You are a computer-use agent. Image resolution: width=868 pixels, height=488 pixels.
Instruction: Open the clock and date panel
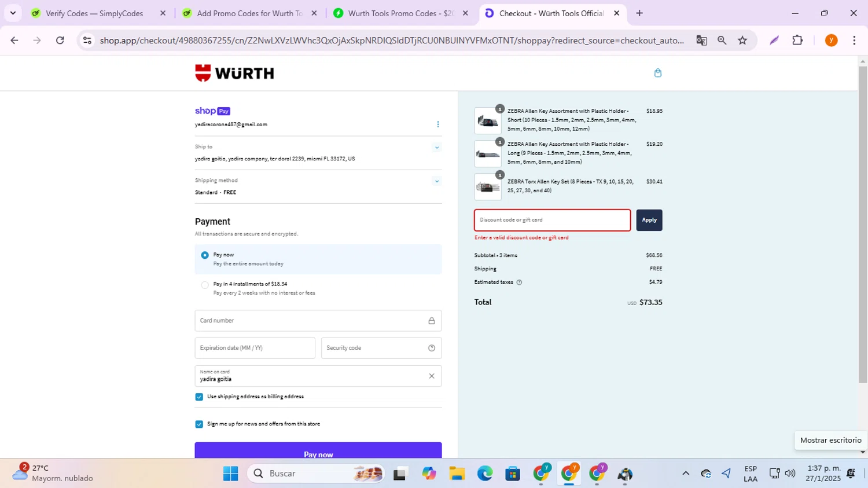tap(824, 474)
